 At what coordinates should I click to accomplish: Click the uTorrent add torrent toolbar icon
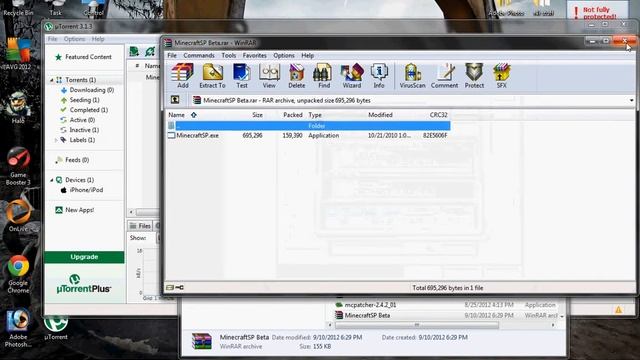pyautogui.click(x=134, y=52)
